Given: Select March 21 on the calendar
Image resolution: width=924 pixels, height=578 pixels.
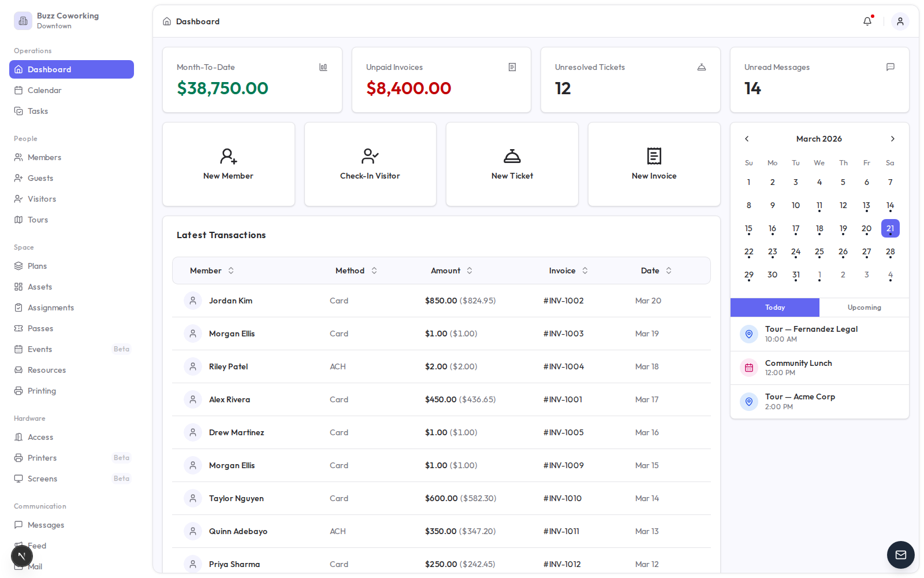Looking at the screenshot, I should coord(890,228).
